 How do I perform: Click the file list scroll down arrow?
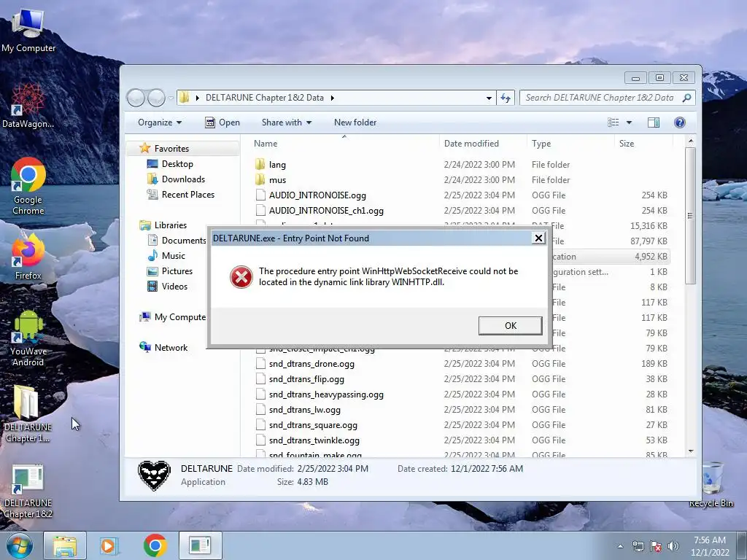(x=691, y=451)
